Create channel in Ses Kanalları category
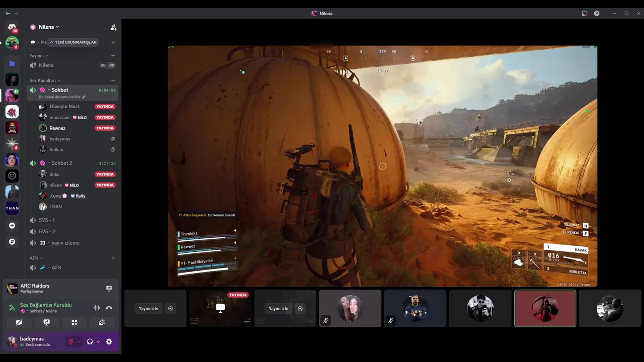The width and height of the screenshot is (644, 362). click(x=113, y=80)
